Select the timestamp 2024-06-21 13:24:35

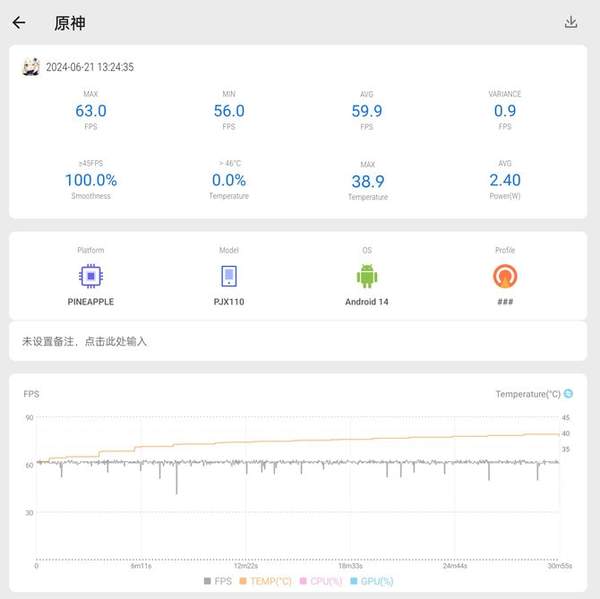click(90, 67)
